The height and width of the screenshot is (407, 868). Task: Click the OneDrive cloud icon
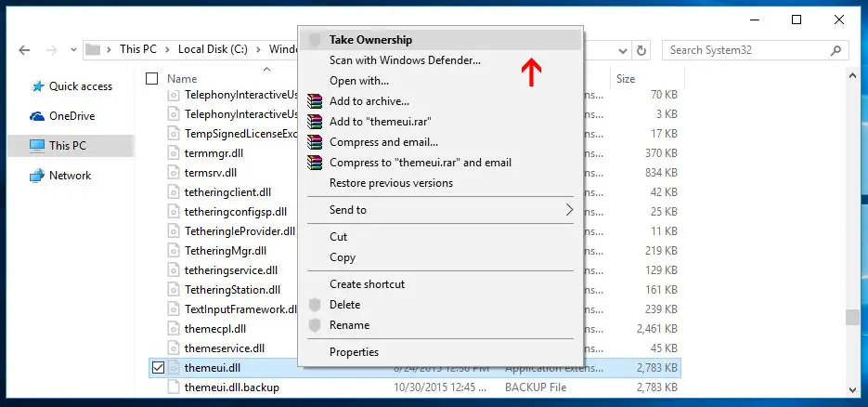37,116
